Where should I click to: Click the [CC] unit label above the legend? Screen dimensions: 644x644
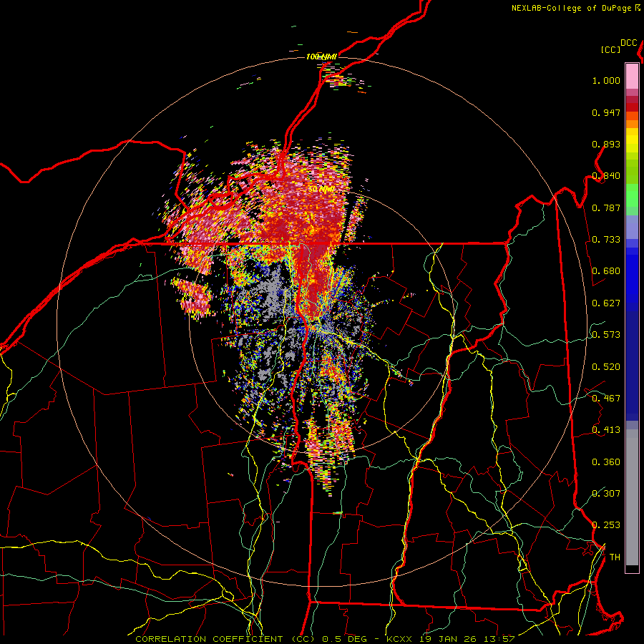point(610,49)
